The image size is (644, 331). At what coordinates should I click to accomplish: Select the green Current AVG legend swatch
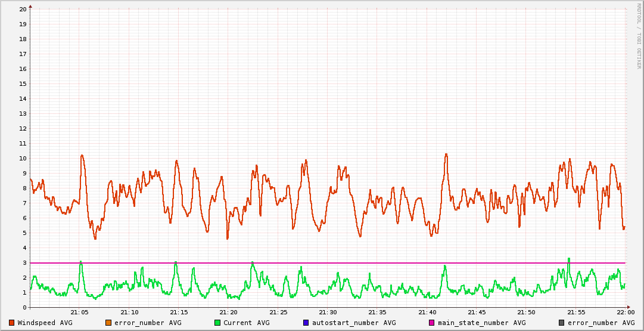pyautogui.click(x=217, y=323)
